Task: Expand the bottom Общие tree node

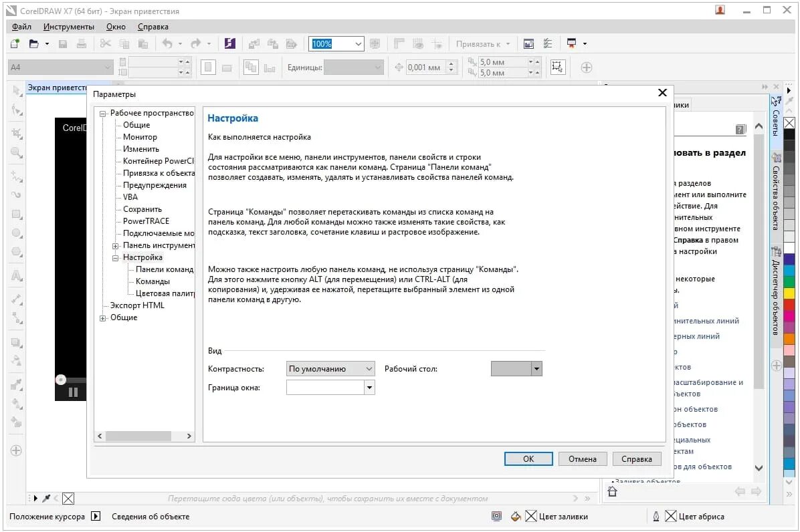Action: coord(102,318)
